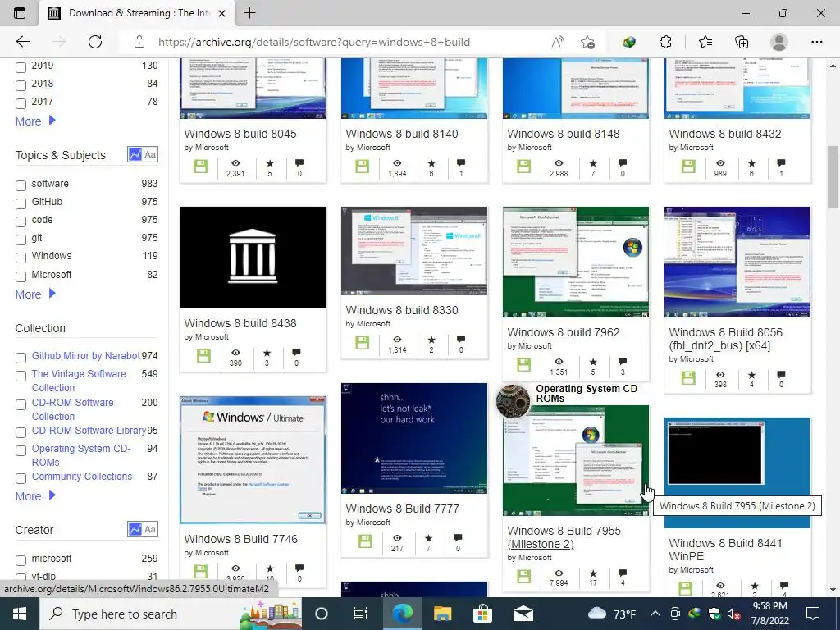This screenshot has height=630, width=840.
Task: Select the Microsoft topic checkbox
Action: coord(21,276)
